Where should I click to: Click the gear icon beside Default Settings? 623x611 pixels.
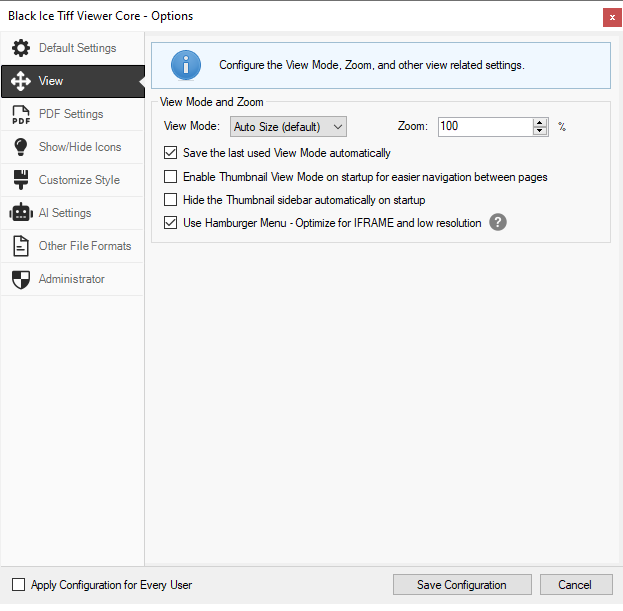click(x=21, y=48)
